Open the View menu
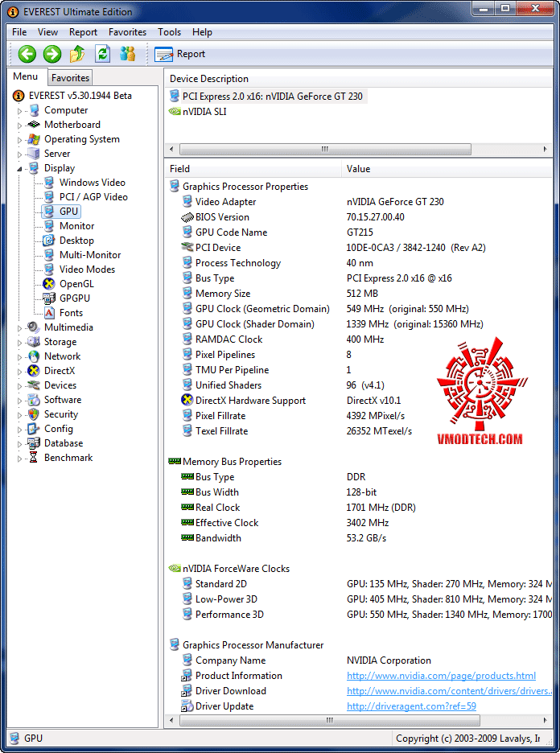560x753 pixels. (47, 32)
